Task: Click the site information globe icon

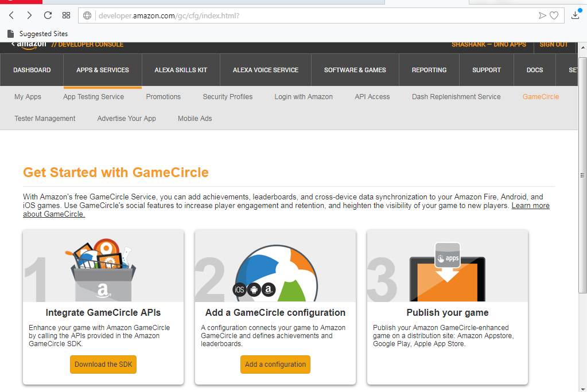Action: pyautogui.click(x=87, y=15)
